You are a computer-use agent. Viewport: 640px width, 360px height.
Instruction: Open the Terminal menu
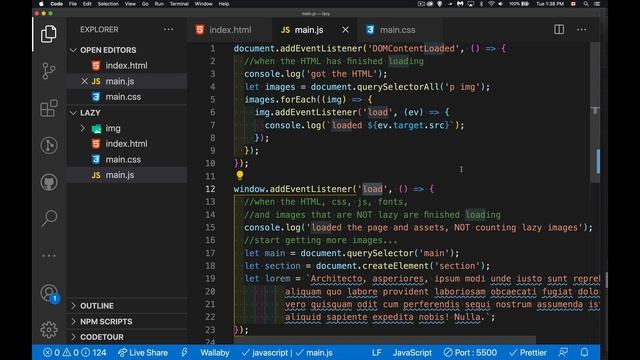click(x=179, y=4)
